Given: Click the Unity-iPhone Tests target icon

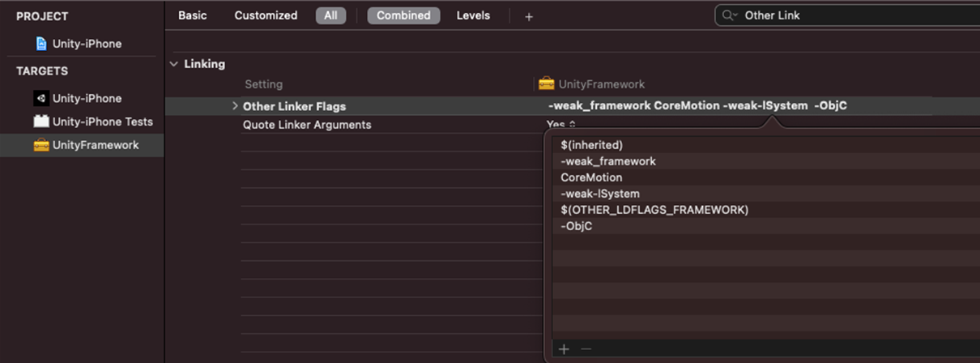Looking at the screenshot, I should 41,122.
